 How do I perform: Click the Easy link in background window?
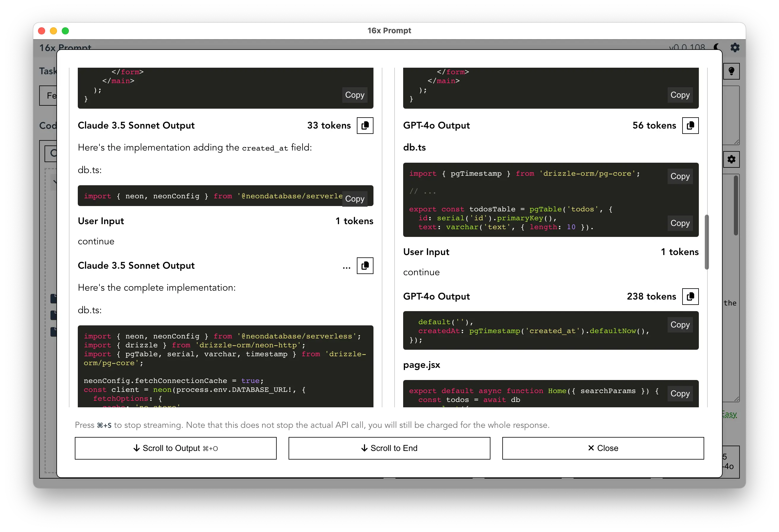[x=729, y=414]
